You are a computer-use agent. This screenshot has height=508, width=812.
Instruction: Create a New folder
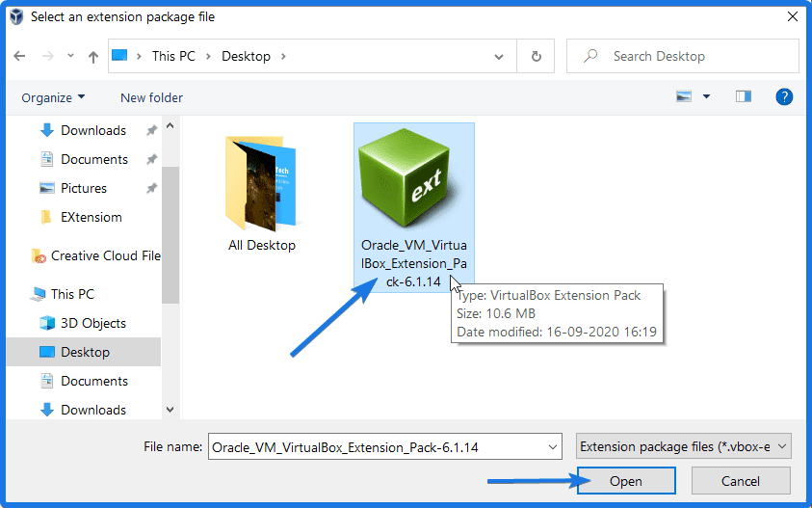[x=152, y=97]
